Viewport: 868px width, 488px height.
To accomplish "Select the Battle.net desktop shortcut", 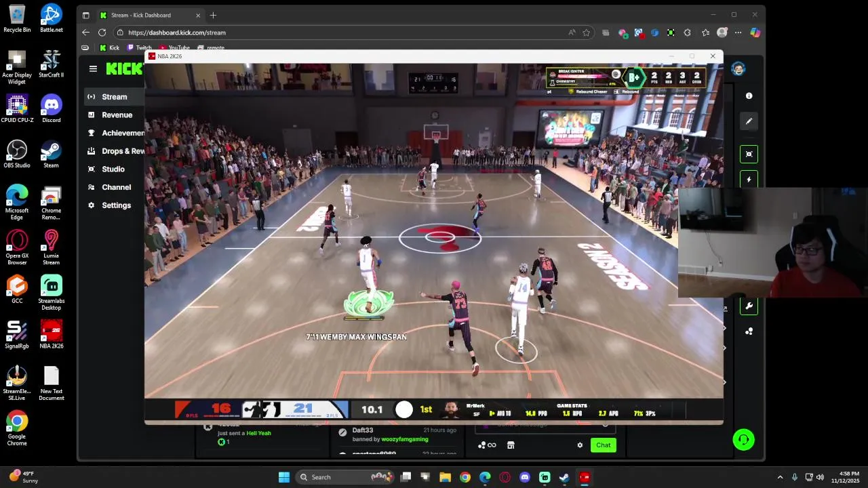I will (x=51, y=19).
